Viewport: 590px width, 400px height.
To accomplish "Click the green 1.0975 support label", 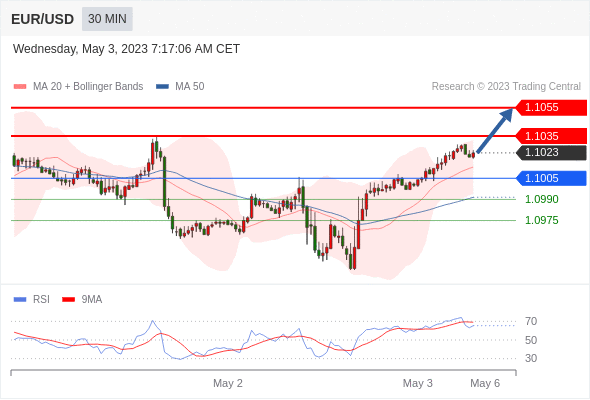I will (x=541, y=221).
